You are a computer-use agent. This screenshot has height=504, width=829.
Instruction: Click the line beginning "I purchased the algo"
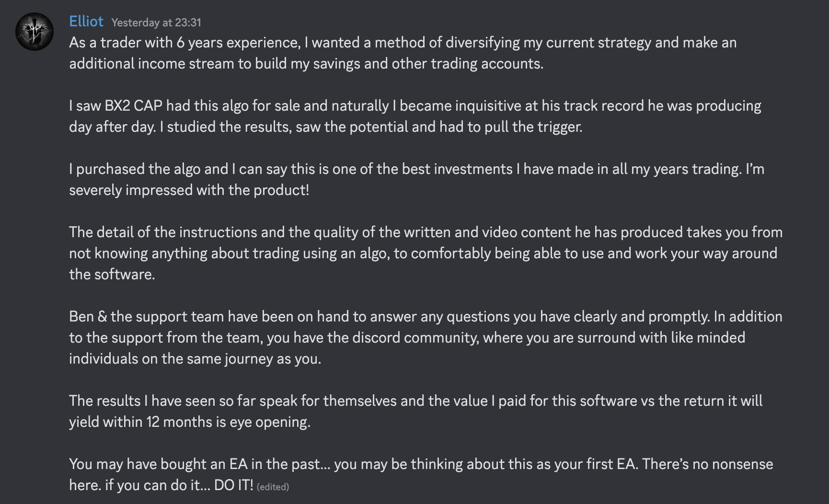coord(416,169)
